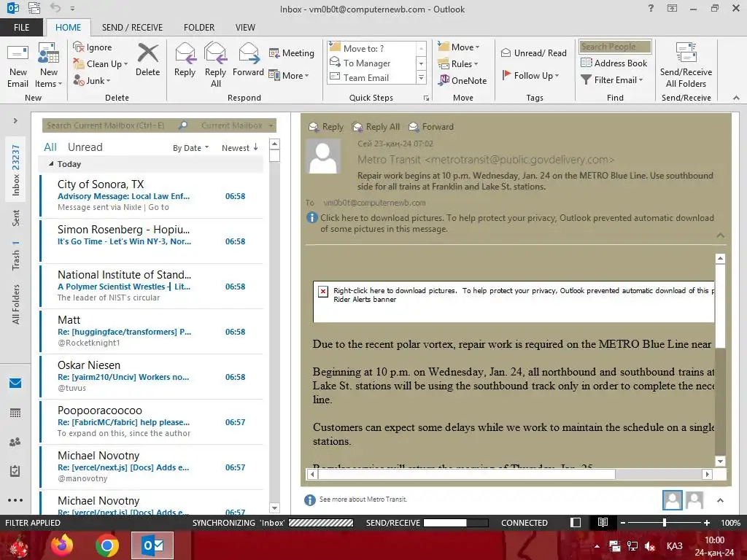
Task: Switch to Mail view icon
Action: (15, 383)
